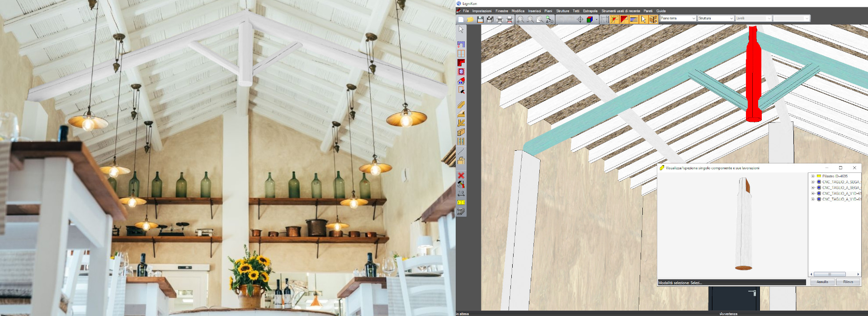
Task: Click the zoom in magnifier icon
Action: point(520,19)
